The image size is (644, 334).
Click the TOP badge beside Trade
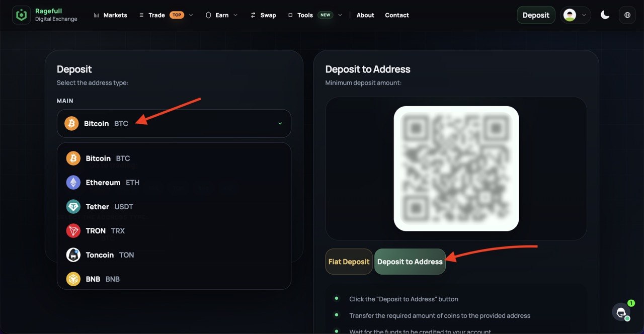click(x=177, y=15)
